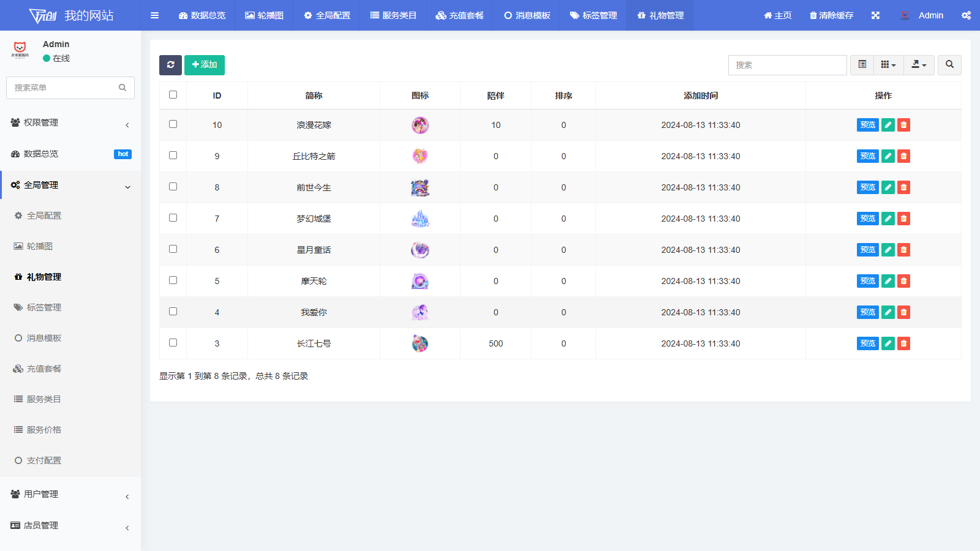
Task: Check the select-all checkbox in header
Action: point(173,95)
